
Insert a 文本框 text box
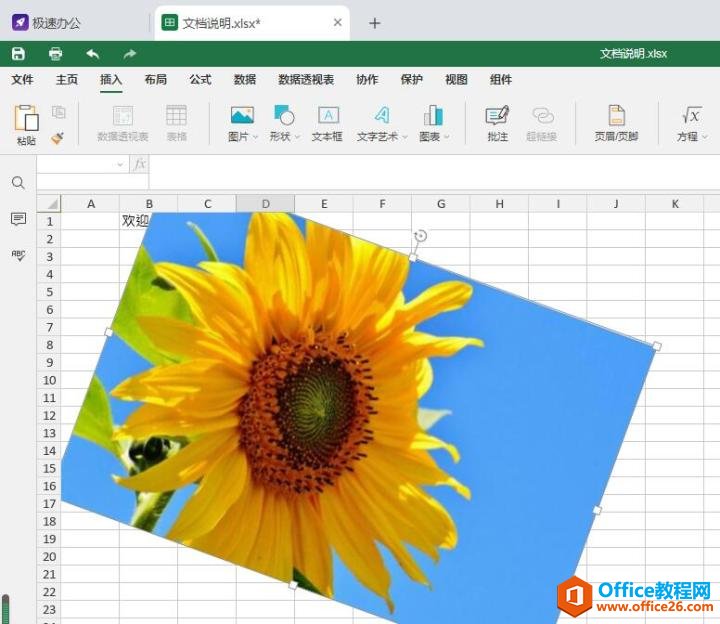pos(328,115)
